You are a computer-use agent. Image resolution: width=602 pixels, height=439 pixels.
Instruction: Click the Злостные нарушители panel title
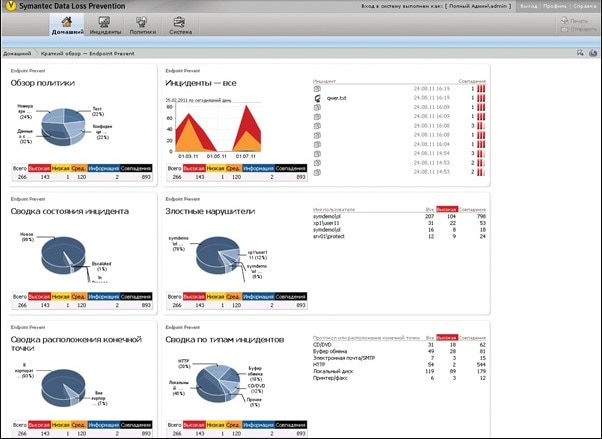210,211
